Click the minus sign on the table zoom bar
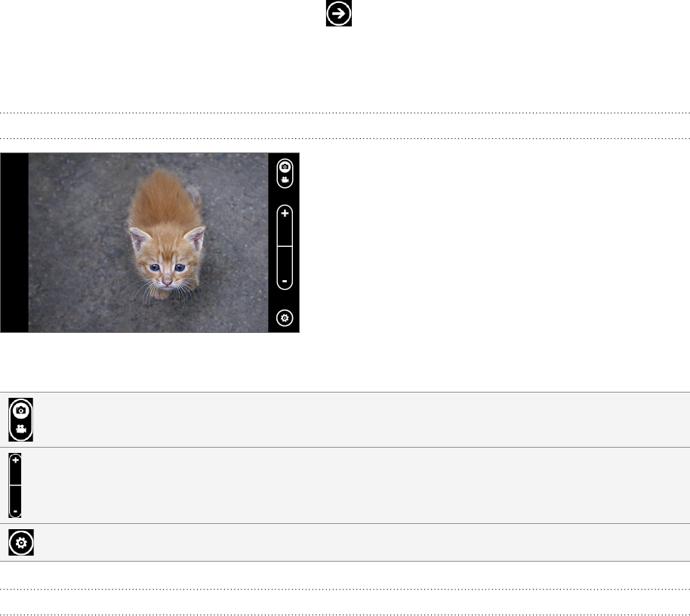The height and width of the screenshot is (616, 690). (15, 511)
